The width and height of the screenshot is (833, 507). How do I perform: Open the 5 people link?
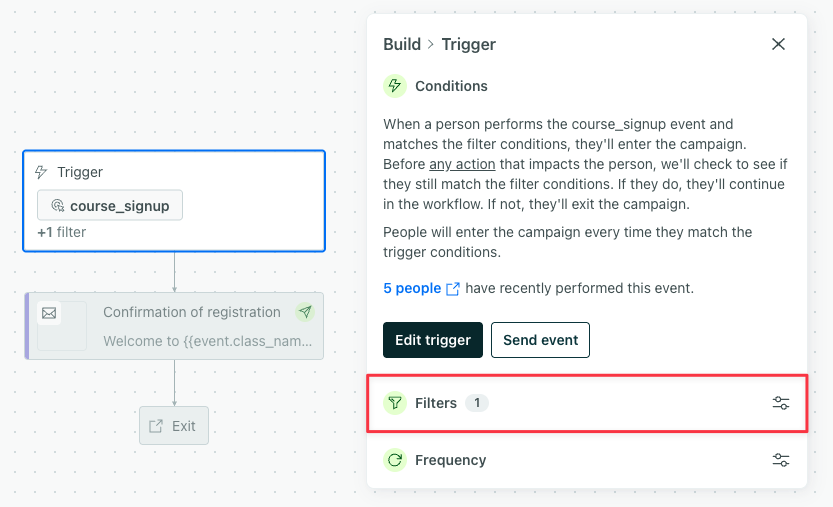pos(412,288)
